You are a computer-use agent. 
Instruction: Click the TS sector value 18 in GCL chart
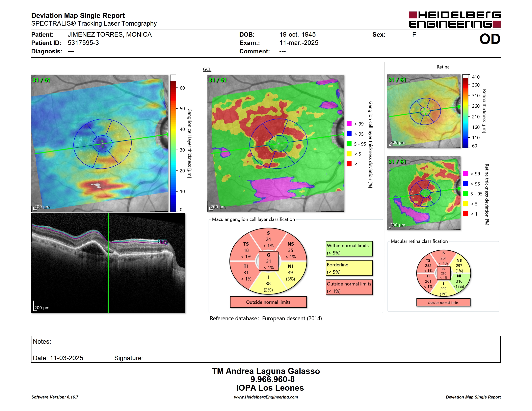[246, 250]
